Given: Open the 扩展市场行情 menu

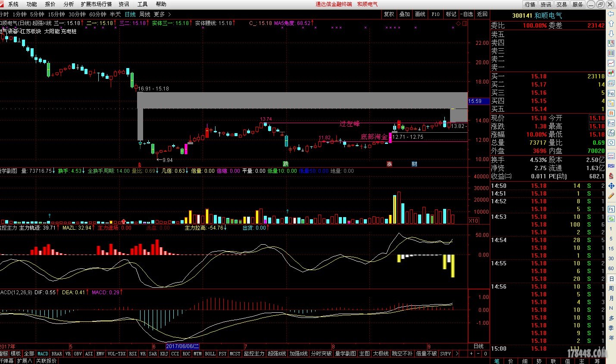Looking at the screenshot, I should pyautogui.click(x=96, y=4).
